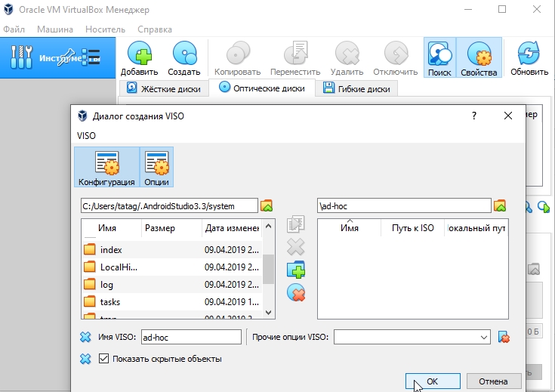Screen dimensions: 555x392
Task: Sort host list by Дата изменения column
Action: [x=232, y=228]
